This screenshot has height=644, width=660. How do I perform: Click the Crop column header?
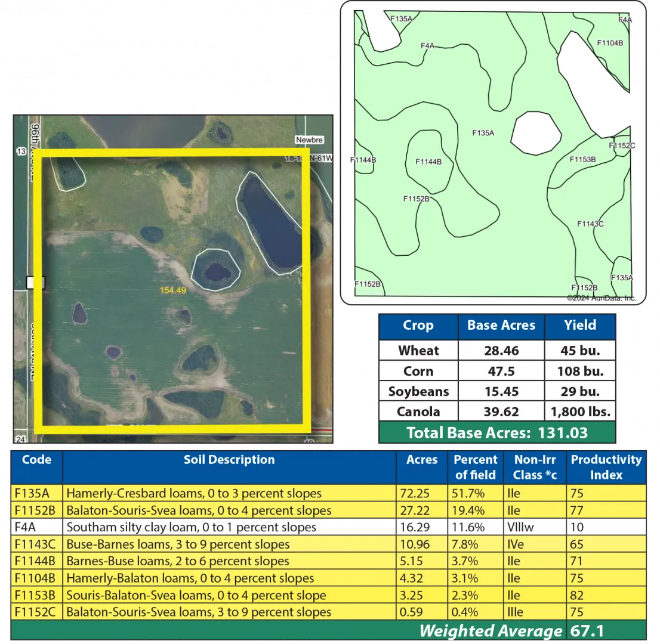pyautogui.click(x=418, y=326)
